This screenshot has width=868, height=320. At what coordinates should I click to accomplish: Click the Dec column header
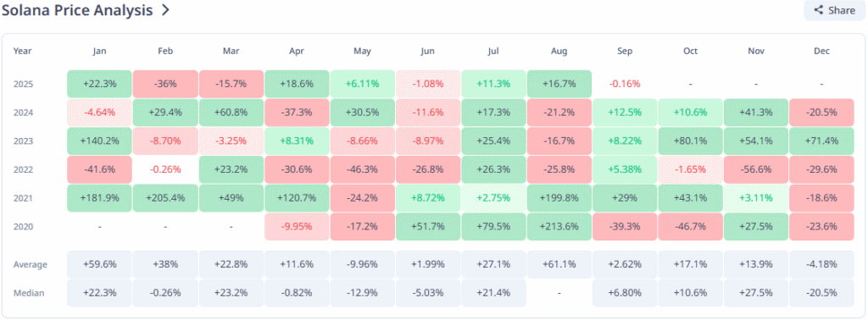click(822, 51)
